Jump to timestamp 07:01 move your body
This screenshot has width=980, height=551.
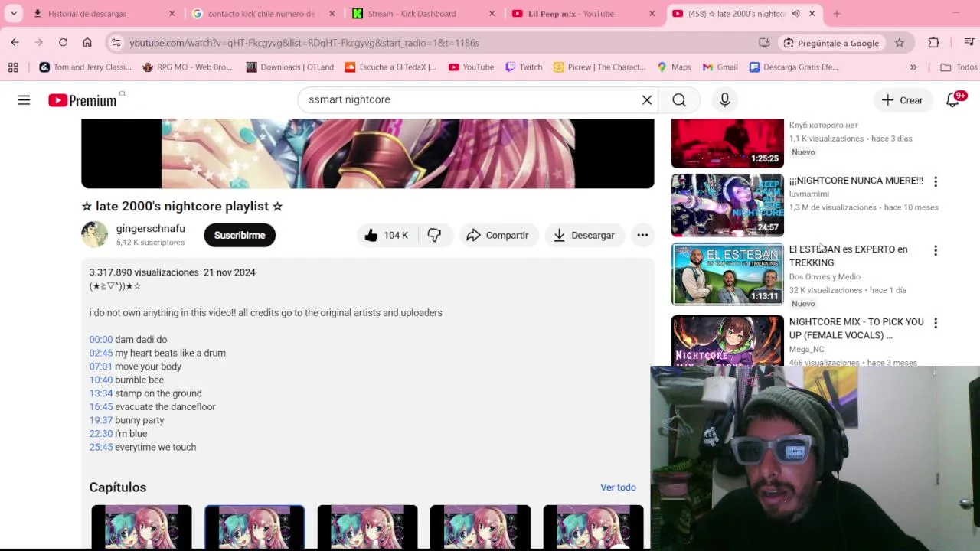tap(100, 367)
